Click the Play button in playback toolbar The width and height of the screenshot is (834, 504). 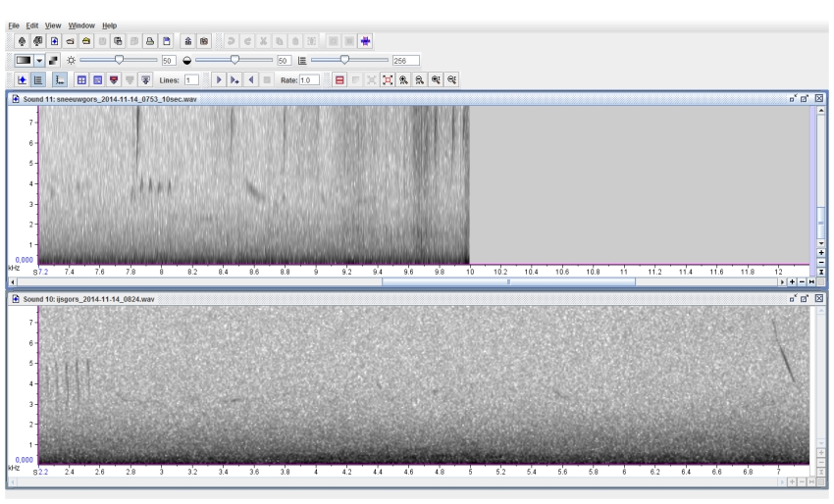[x=219, y=78]
